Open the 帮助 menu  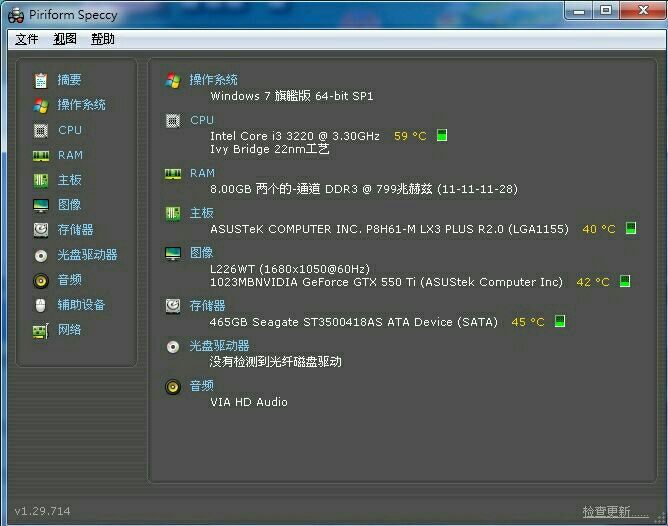pyautogui.click(x=103, y=39)
